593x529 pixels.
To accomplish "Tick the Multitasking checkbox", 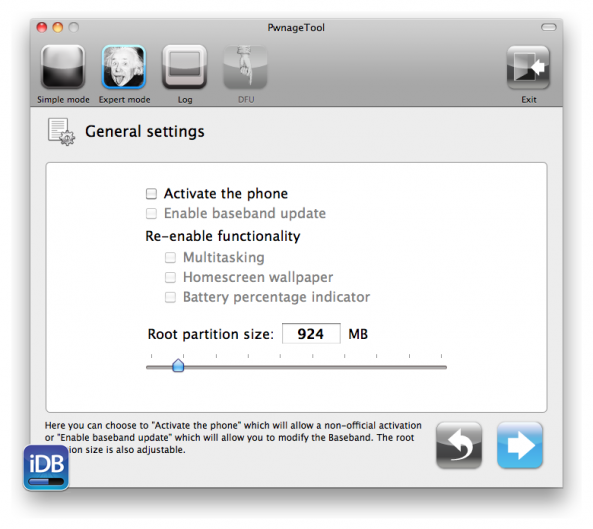I will coord(170,258).
